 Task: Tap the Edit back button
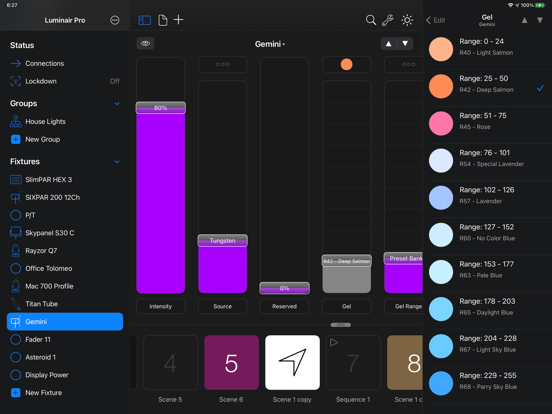pos(435,20)
